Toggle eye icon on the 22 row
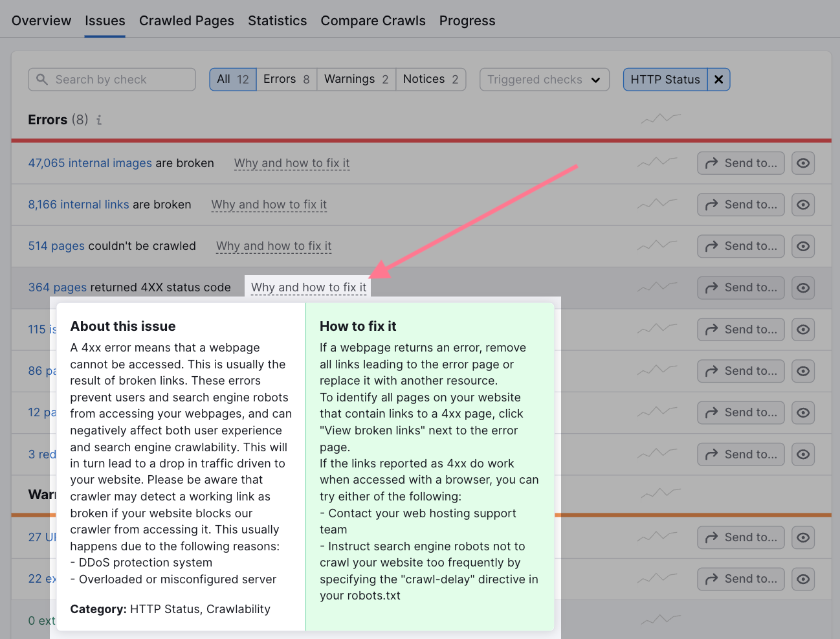Screen dimensions: 840x639 coord(803,579)
